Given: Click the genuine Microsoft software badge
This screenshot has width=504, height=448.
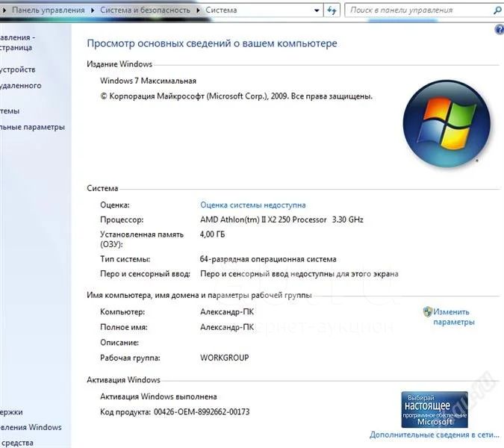Looking at the screenshot, I should (435, 409).
